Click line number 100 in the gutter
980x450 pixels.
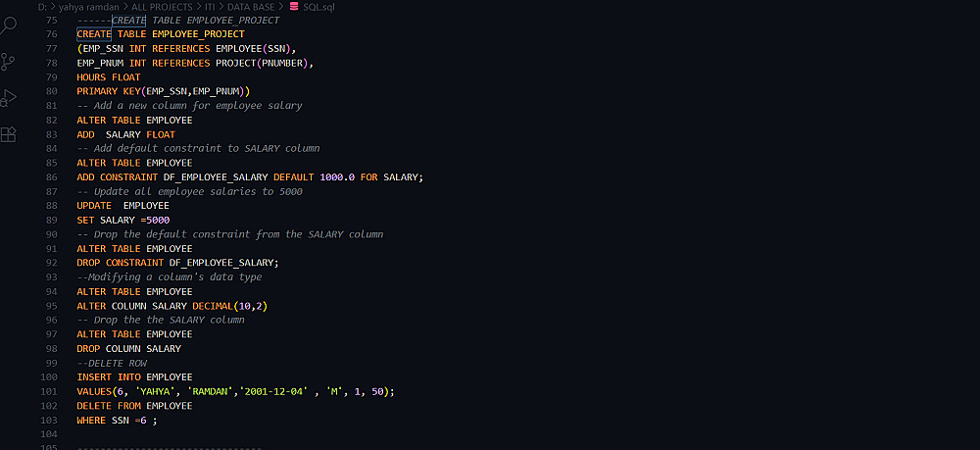pos(49,376)
